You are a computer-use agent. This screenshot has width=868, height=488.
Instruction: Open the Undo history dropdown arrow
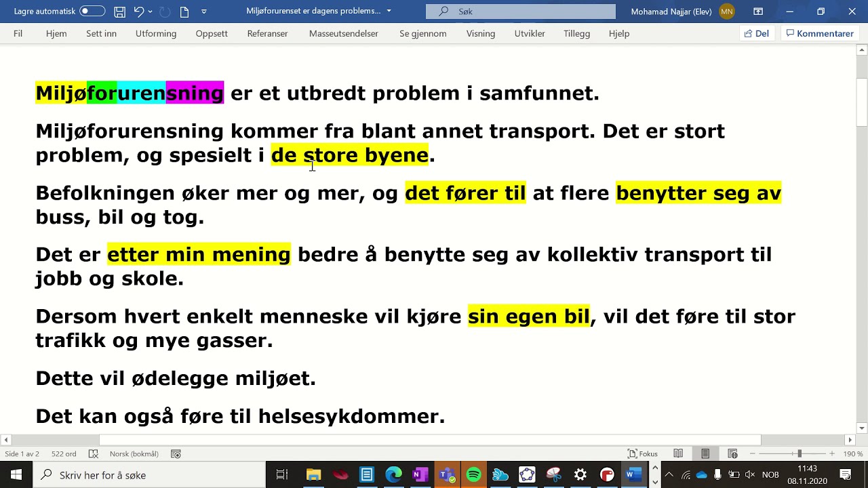150,12
